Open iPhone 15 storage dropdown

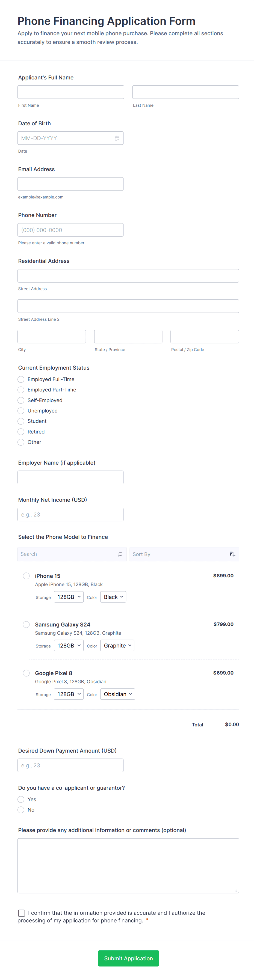click(x=69, y=597)
